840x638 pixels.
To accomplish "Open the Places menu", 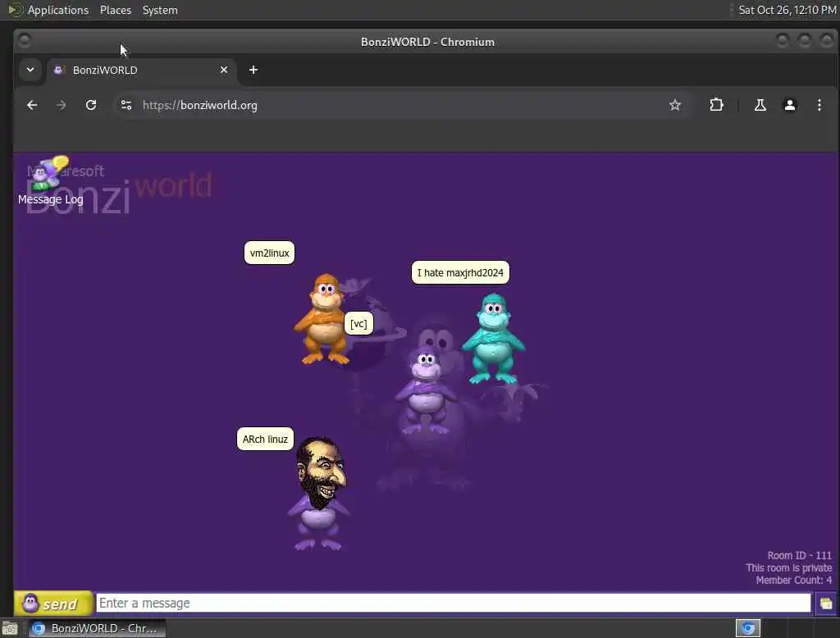I will click(116, 10).
